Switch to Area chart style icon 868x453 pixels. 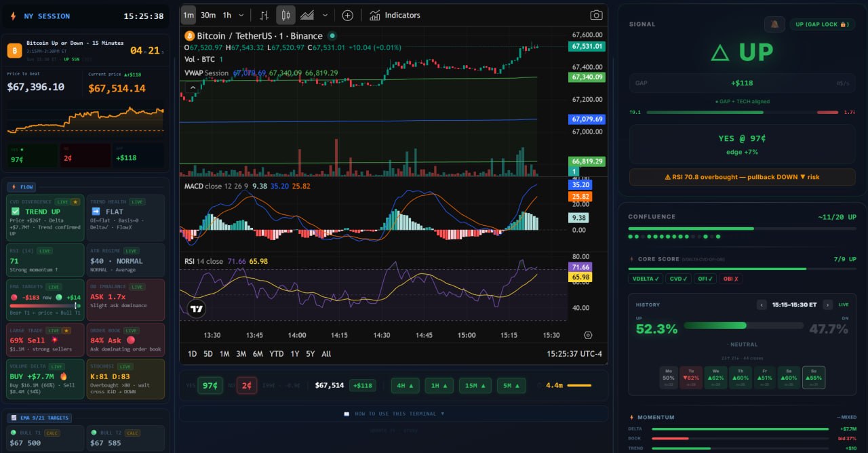pos(307,15)
